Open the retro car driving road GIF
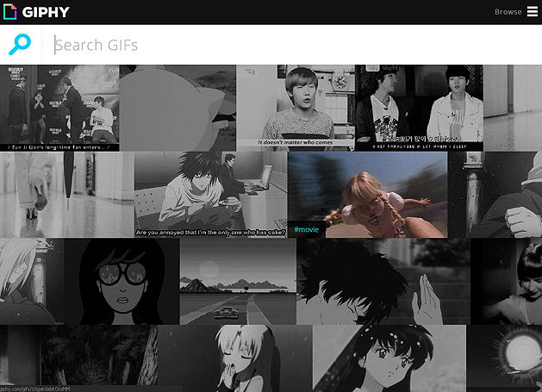Screen dimensions: 542x392 coord(238,282)
